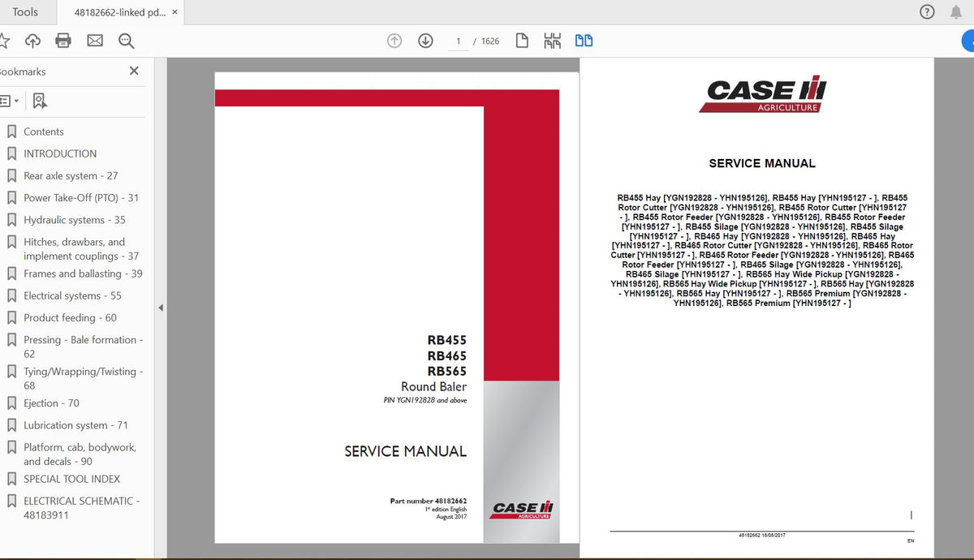Open the bookmarks options dropdown
This screenshot has width=974, height=560.
click(10, 101)
